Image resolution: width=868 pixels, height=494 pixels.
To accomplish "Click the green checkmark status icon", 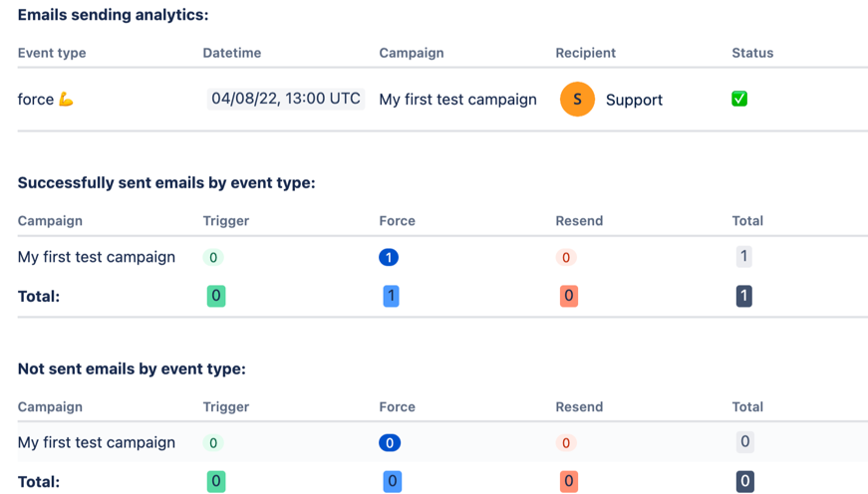I will [x=739, y=99].
